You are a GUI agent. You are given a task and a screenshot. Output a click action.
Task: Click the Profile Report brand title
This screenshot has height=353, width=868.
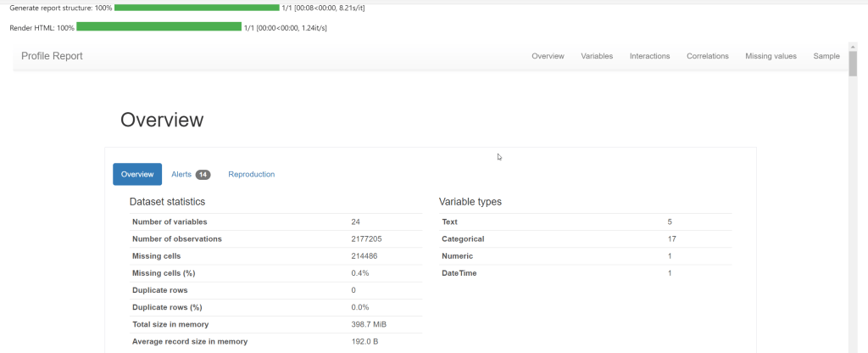(x=52, y=56)
